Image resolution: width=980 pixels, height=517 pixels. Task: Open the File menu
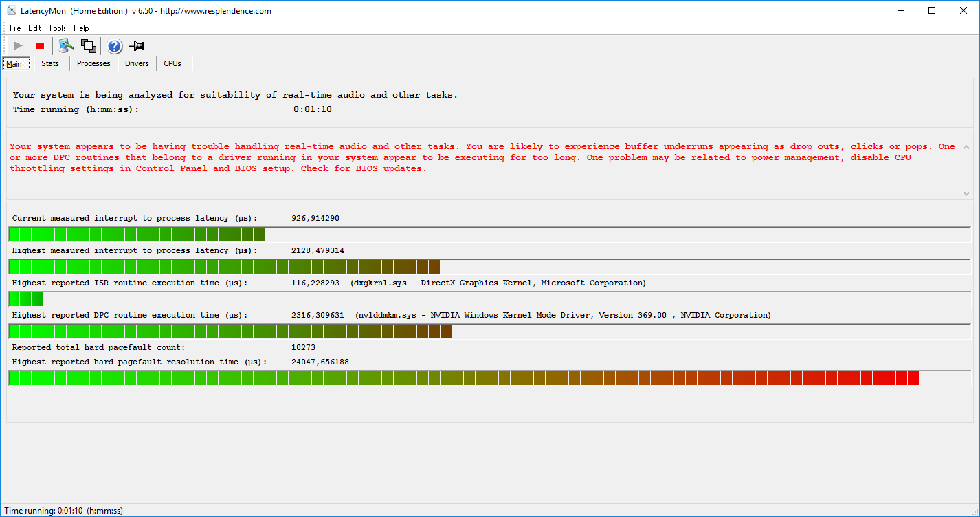click(x=15, y=28)
